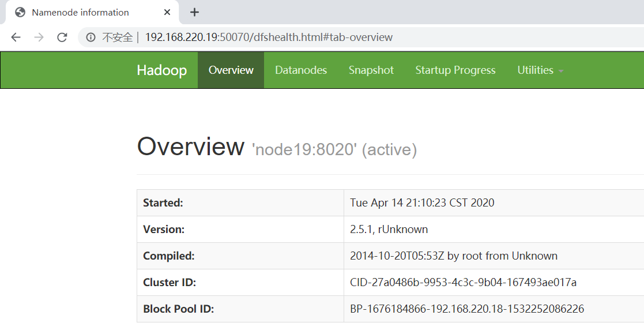Screen dimensions: 644x334
Task: Click the address bar URL
Action: tap(269, 37)
